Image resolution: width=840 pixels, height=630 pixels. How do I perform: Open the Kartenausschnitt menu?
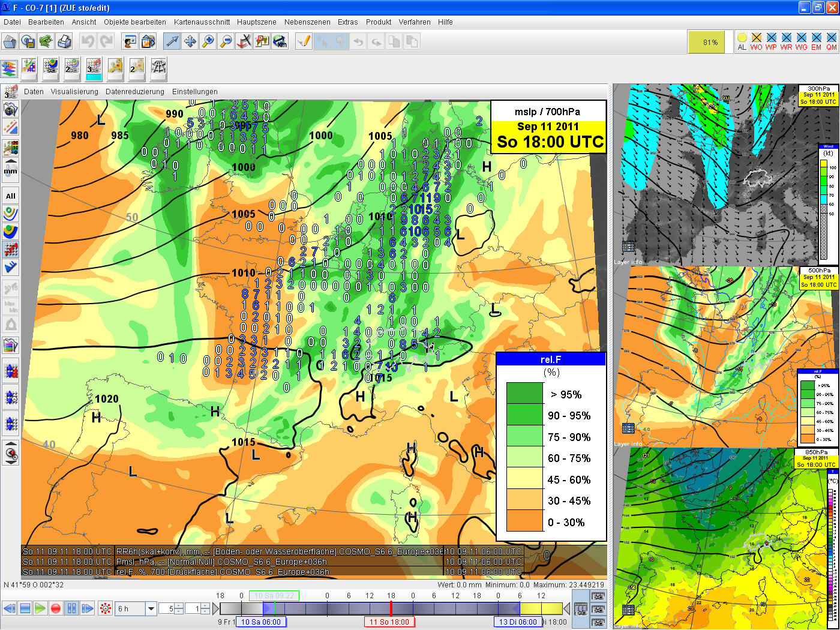tap(202, 22)
